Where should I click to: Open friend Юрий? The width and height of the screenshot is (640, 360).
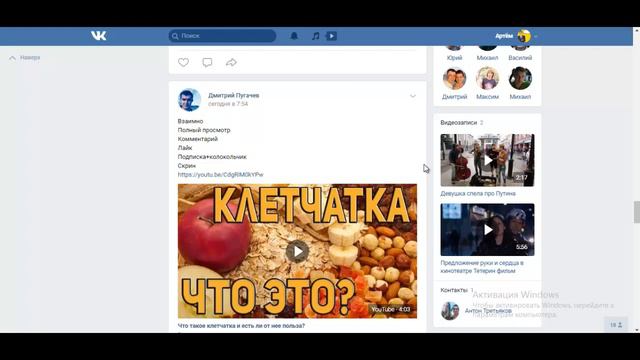click(x=454, y=58)
